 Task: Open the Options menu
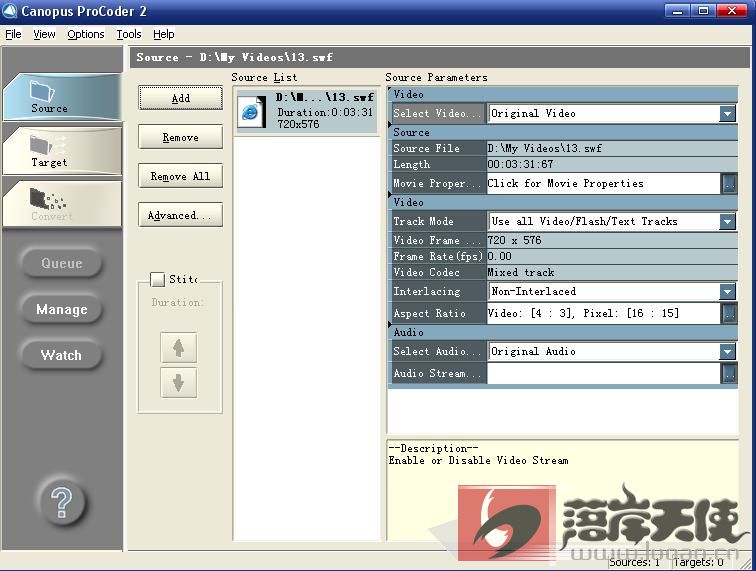pyautogui.click(x=86, y=34)
